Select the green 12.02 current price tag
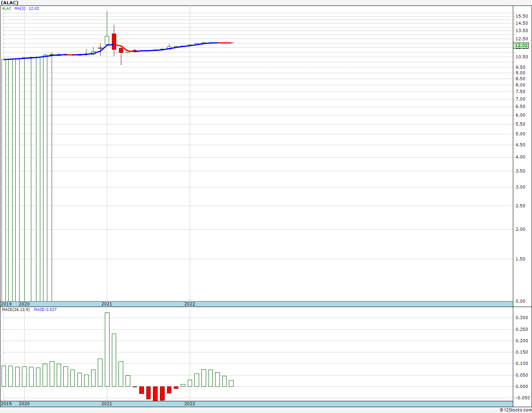532x413 pixels. 521,46
